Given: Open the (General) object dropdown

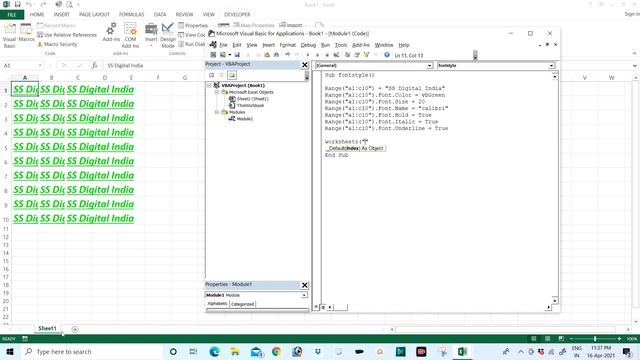Looking at the screenshot, I should click(429, 66).
